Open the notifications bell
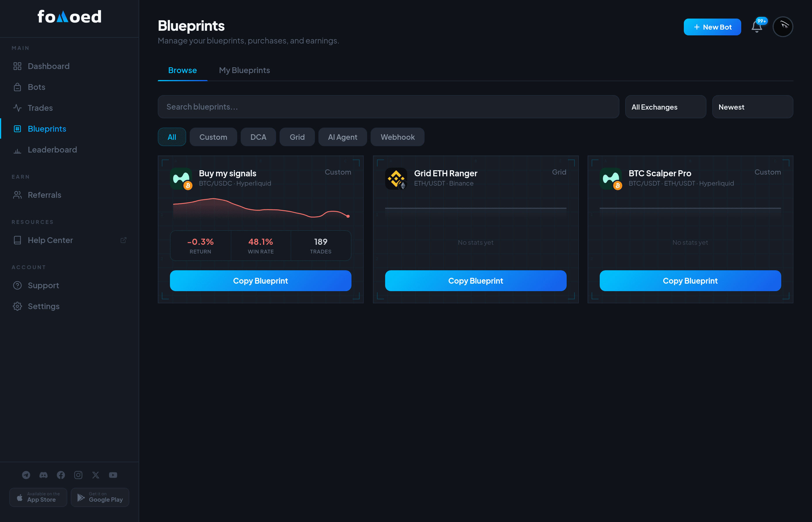The height and width of the screenshot is (522, 812). pos(756,27)
